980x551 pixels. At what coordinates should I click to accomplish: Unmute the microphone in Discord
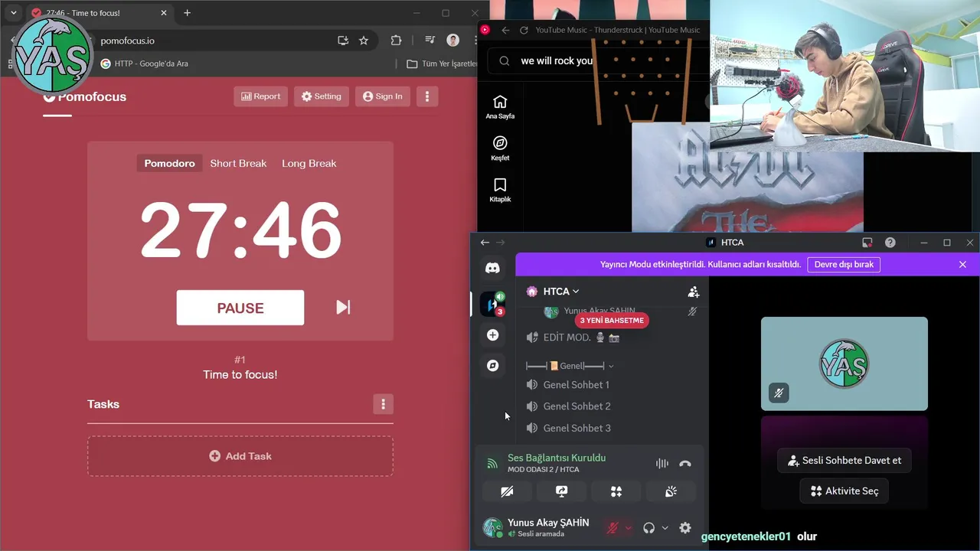612,528
